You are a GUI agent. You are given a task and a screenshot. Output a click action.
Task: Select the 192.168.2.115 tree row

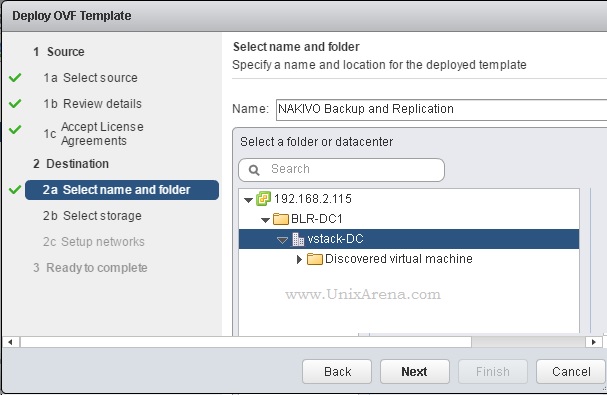pos(409,199)
